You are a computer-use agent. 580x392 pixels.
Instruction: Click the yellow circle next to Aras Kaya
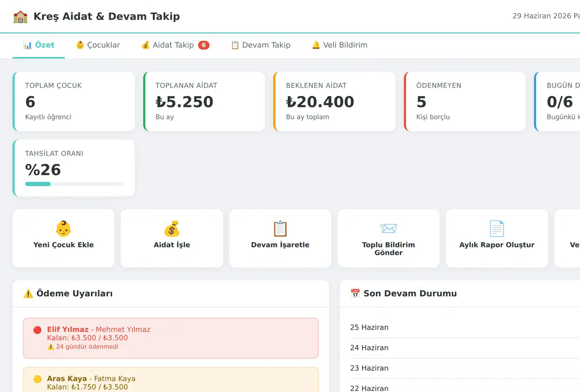click(x=37, y=379)
